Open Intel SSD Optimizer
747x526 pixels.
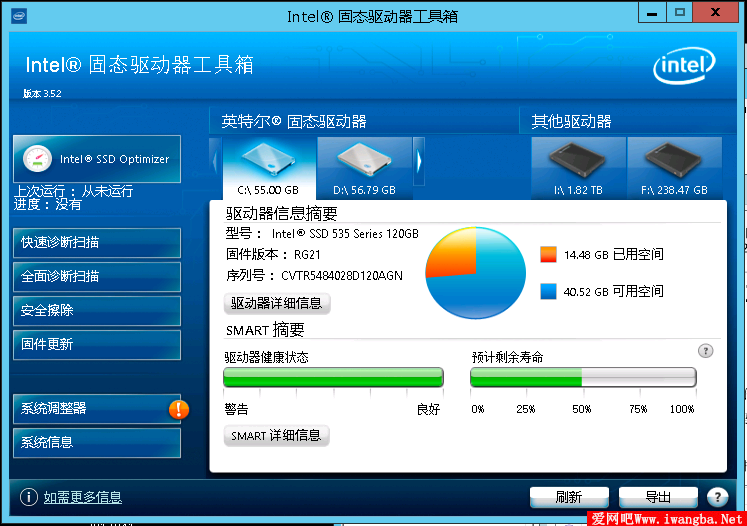97,159
